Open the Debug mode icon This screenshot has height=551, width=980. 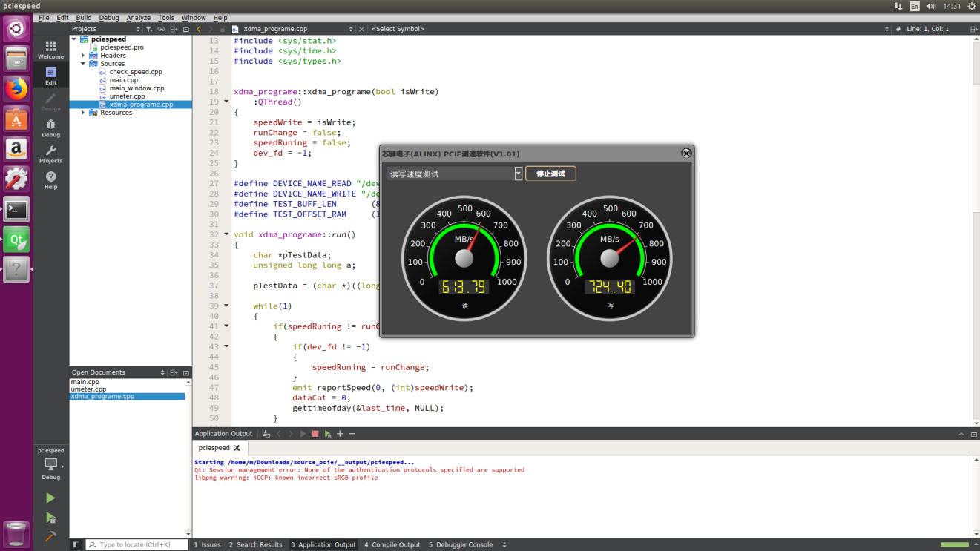(x=50, y=128)
